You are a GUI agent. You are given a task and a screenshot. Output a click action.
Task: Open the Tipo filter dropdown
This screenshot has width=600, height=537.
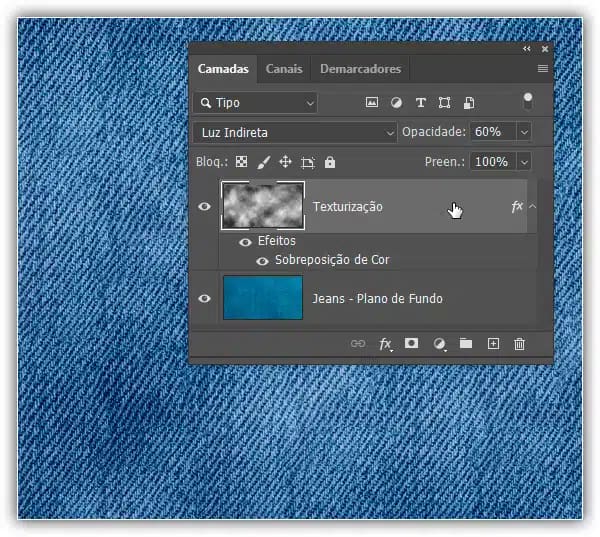point(256,103)
